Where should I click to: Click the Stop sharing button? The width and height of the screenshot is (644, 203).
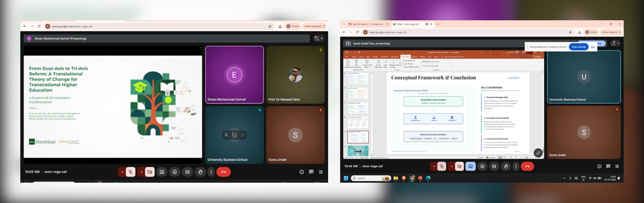click(x=578, y=47)
